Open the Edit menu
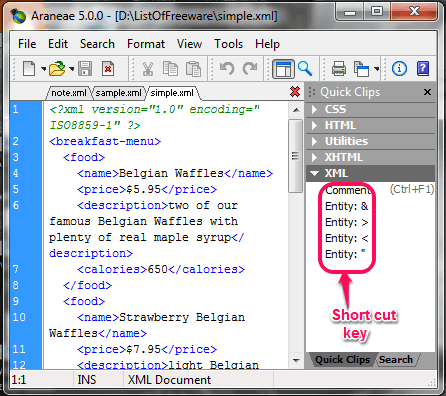This screenshot has height=396, width=446. pyautogui.click(x=58, y=44)
